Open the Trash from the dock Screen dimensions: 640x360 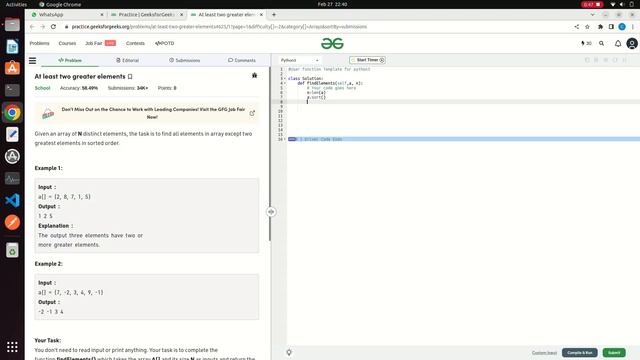(x=12, y=250)
